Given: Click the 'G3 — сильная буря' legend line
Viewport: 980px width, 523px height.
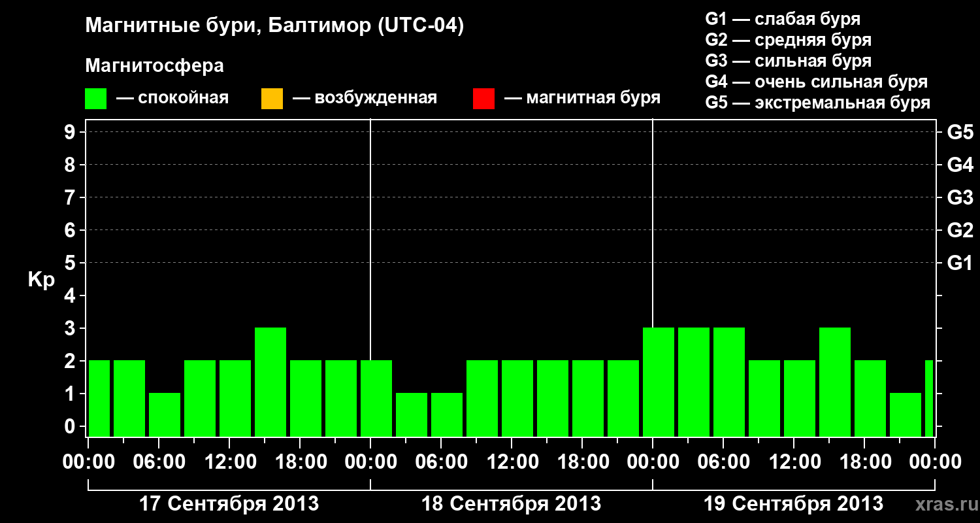Looking at the screenshot, I should (788, 61).
